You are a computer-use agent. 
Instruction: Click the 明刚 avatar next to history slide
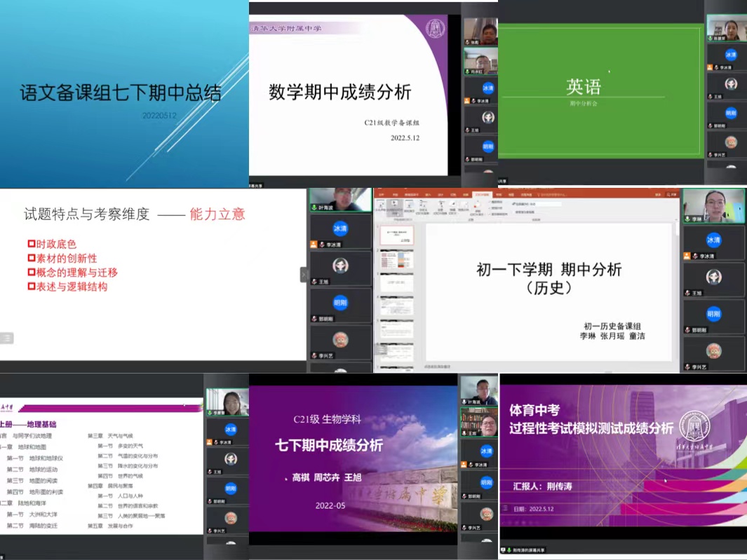click(713, 313)
